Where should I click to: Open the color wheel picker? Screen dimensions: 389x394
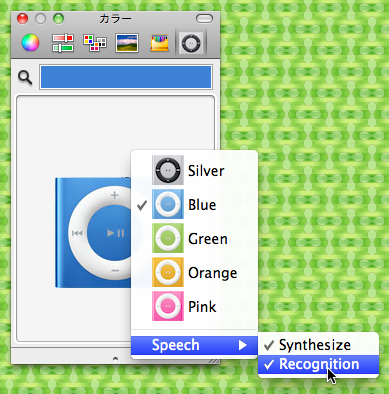coord(30,43)
